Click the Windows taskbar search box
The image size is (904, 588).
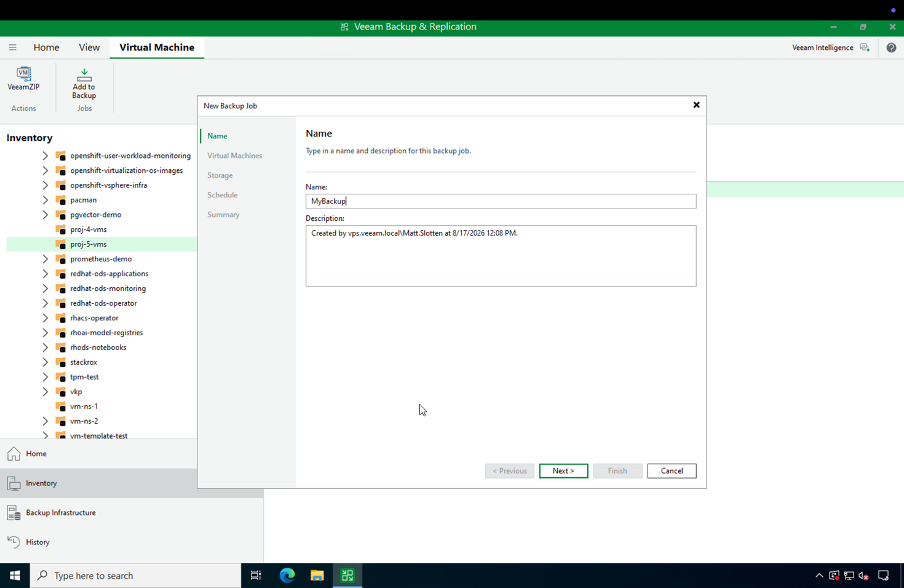click(x=135, y=576)
